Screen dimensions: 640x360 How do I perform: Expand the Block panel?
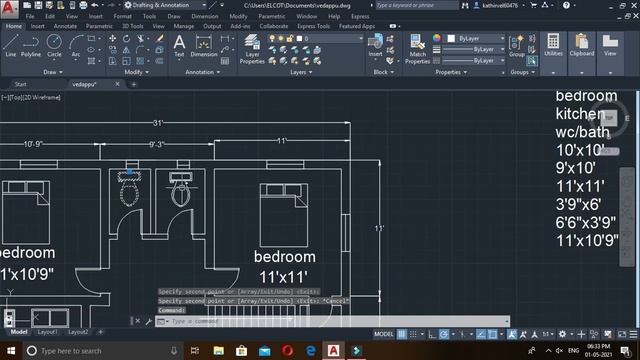(x=384, y=72)
